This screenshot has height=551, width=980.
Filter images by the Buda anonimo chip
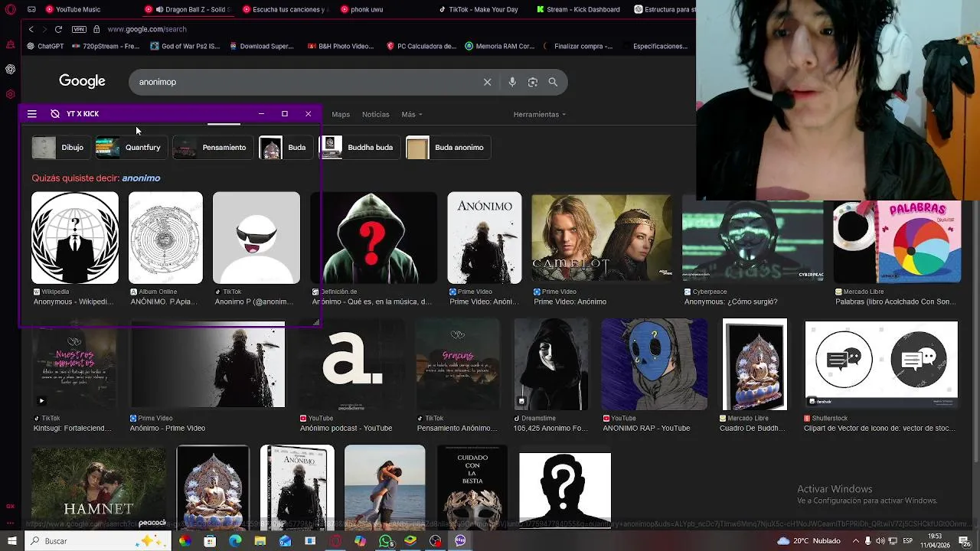(x=447, y=148)
